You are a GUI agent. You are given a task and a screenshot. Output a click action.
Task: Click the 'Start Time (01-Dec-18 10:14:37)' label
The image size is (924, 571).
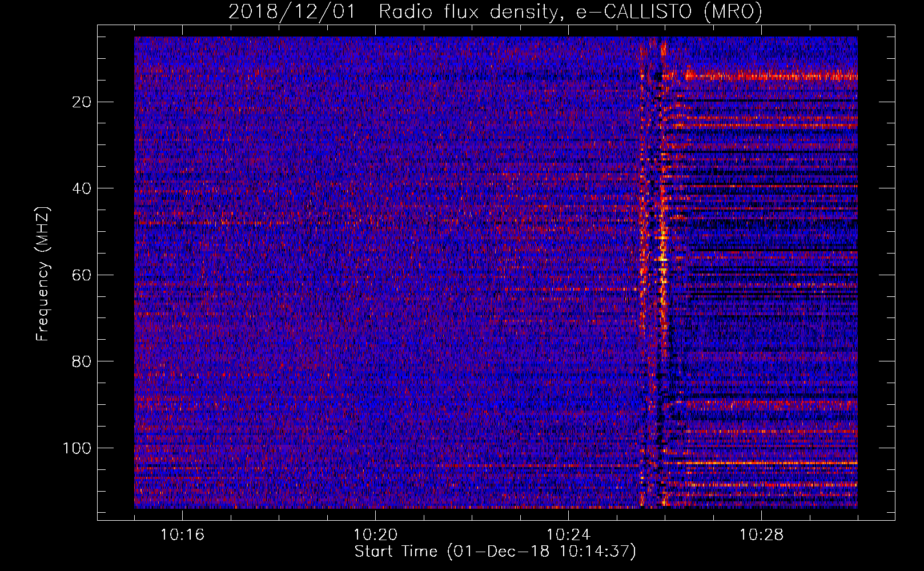[495, 552]
